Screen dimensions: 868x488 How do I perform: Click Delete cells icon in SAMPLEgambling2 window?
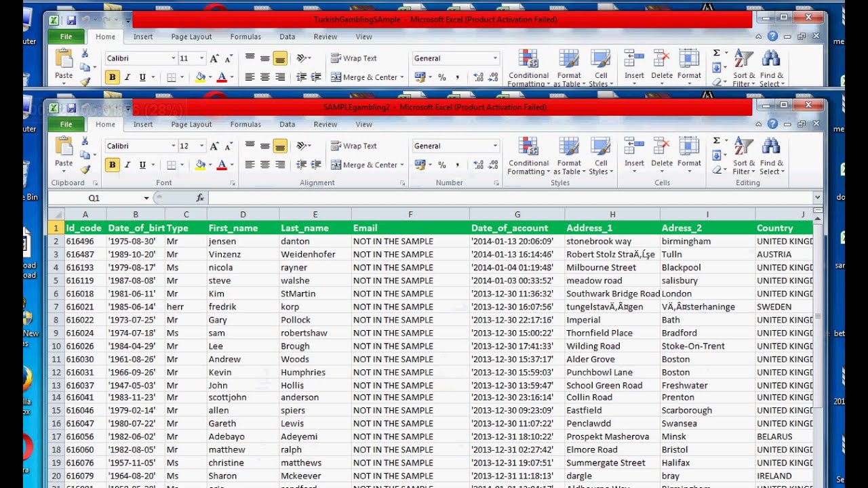pyautogui.click(x=662, y=147)
